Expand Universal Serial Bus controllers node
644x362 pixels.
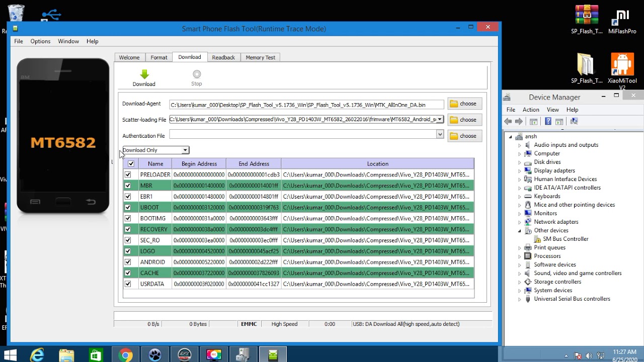520,299
